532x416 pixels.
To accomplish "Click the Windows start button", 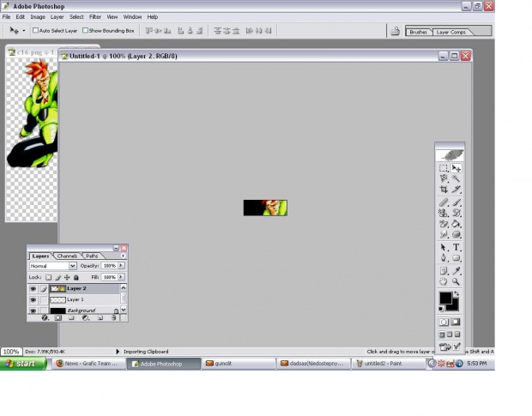I will (23, 364).
